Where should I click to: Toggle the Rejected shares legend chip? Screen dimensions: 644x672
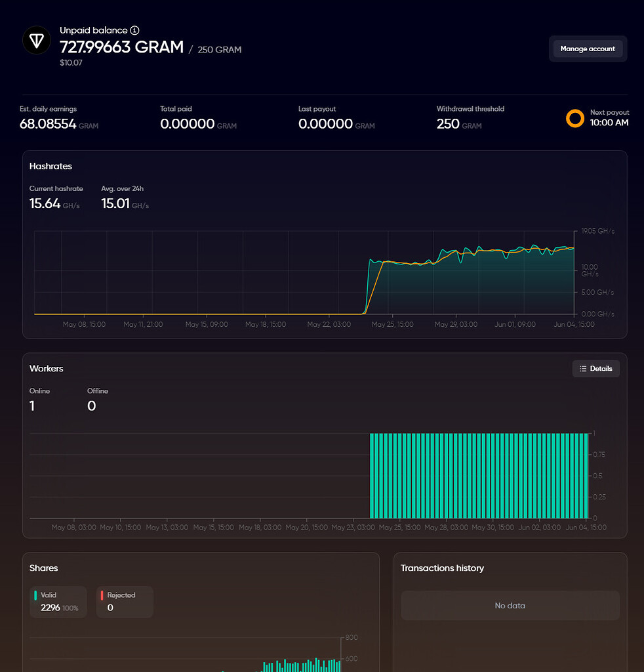point(125,602)
